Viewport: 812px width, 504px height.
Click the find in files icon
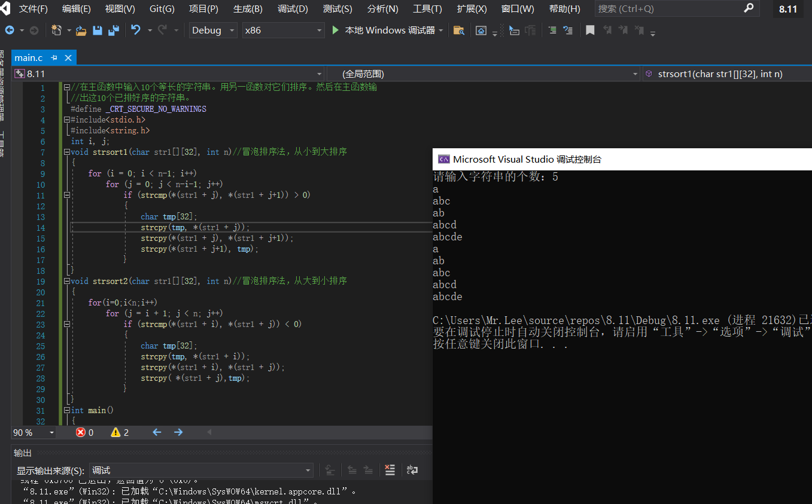click(459, 30)
